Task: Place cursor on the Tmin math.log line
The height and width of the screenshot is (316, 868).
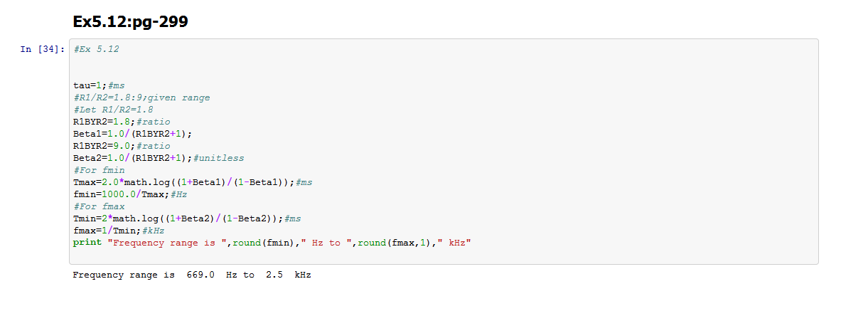Action: coord(187,218)
